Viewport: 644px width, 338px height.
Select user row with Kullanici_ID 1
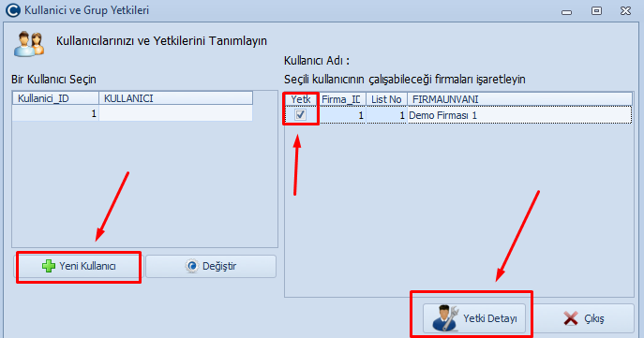(x=132, y=113)
